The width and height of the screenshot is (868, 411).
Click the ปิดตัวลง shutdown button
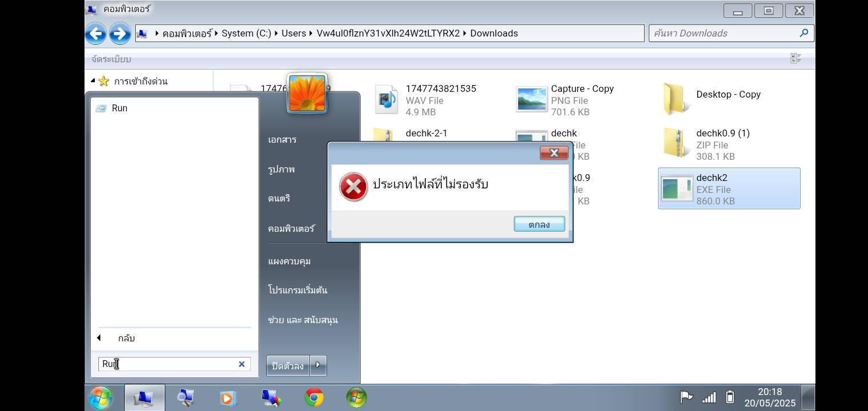click(x=288, y=366)
